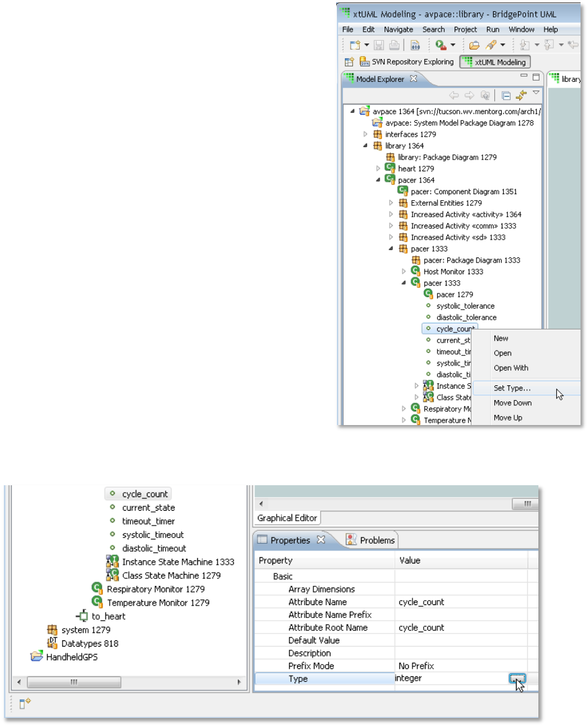Click the Previous Annotation toolbar icon
The height and width of the screenshot is (726, 588).
click(x=549, y=45)
